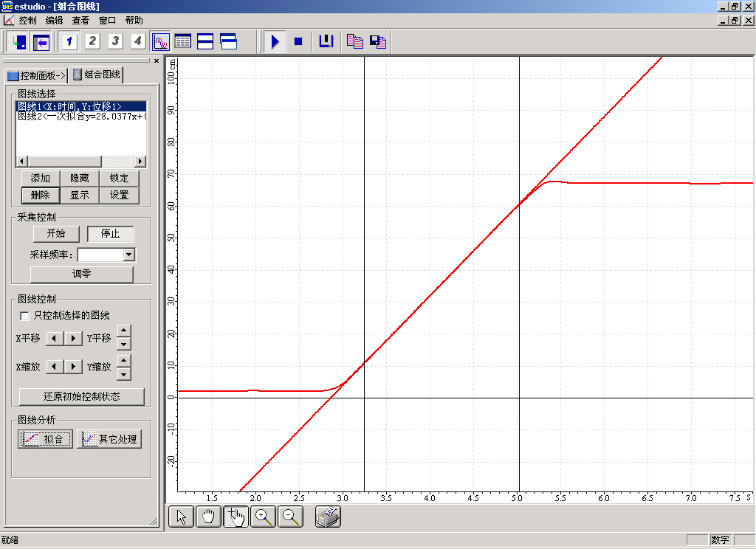Click the 还原初始控制状态 button

click(81, 396)
